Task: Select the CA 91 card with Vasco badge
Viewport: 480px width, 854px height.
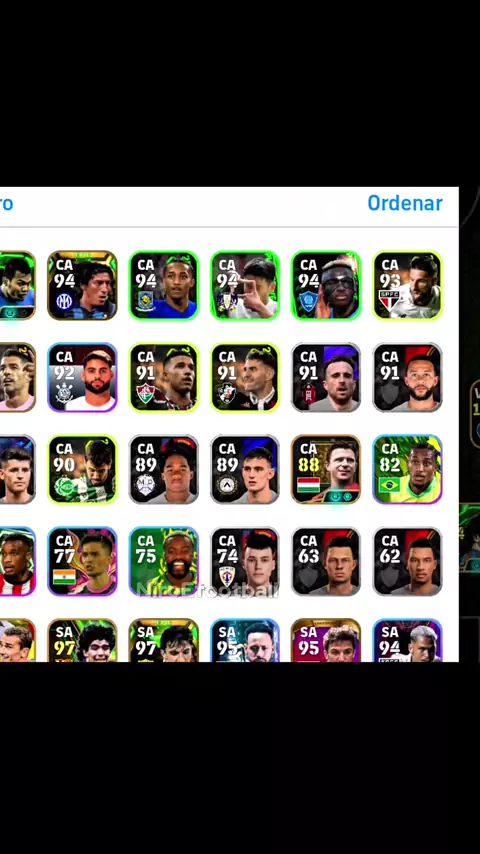Action: coord(245,377)
